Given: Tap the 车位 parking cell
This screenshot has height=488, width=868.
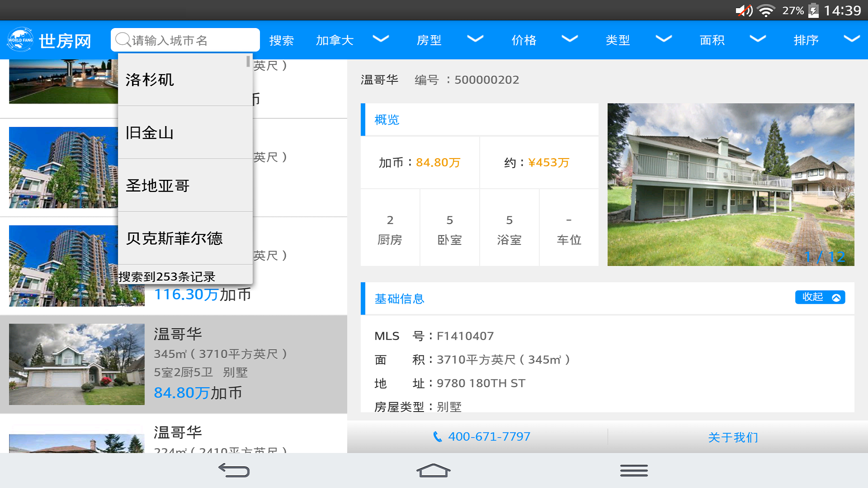Looking at the screenshot, I should 569,228.
